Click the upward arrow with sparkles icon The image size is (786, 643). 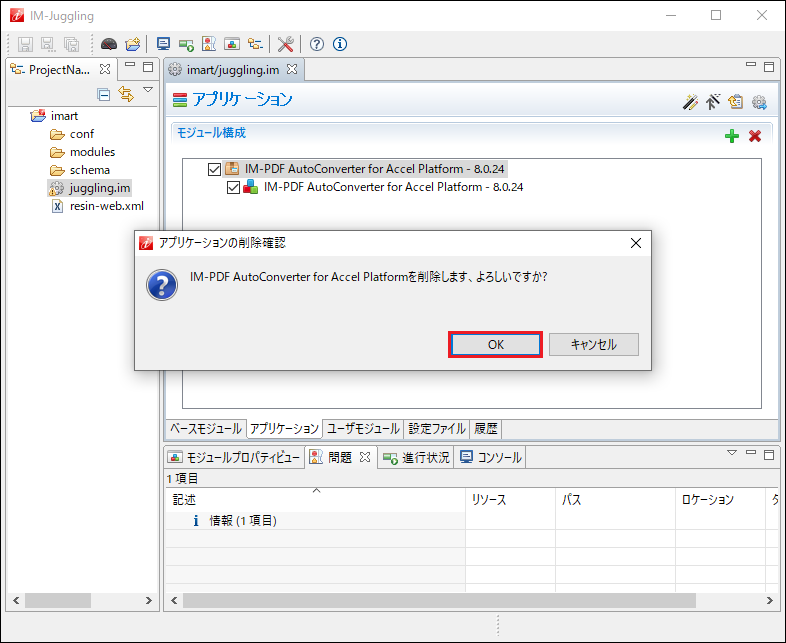point(713,102)
